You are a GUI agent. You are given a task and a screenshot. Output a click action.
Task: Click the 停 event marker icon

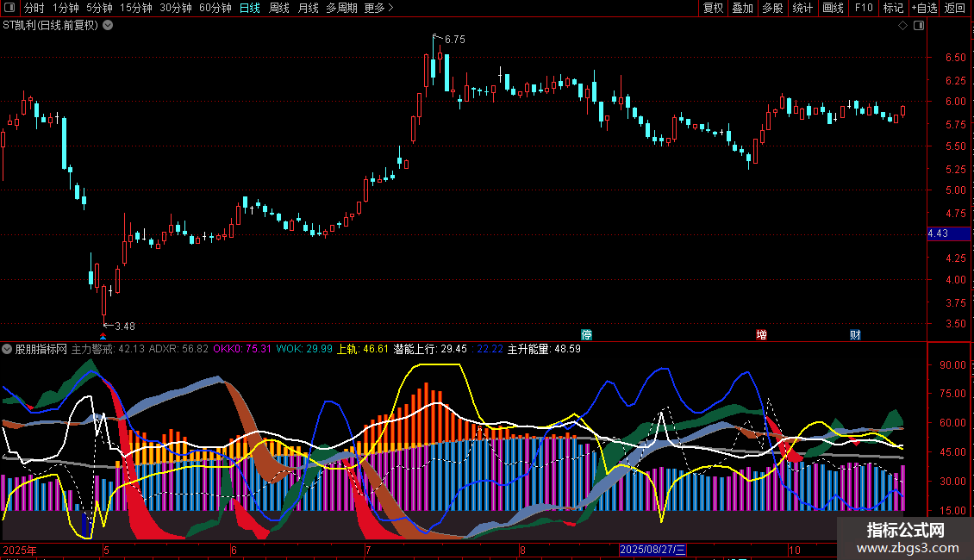[586, 334]
